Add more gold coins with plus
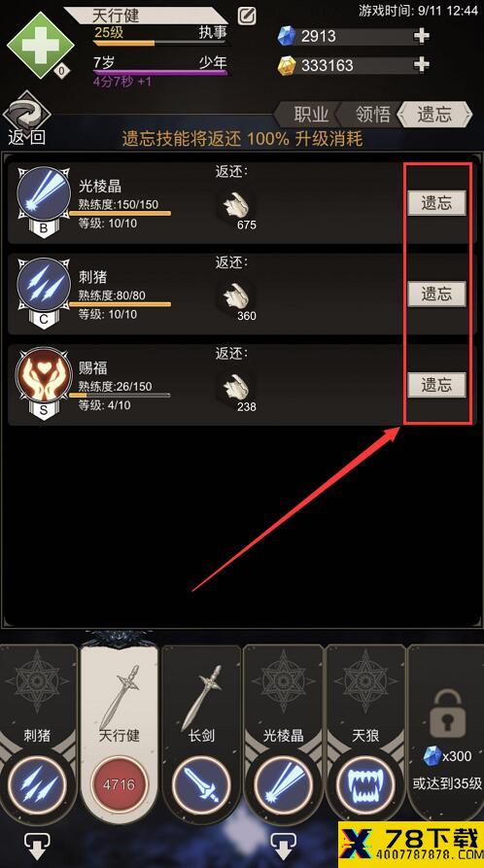Screen dimensions: 484x868 pos(422,65)
